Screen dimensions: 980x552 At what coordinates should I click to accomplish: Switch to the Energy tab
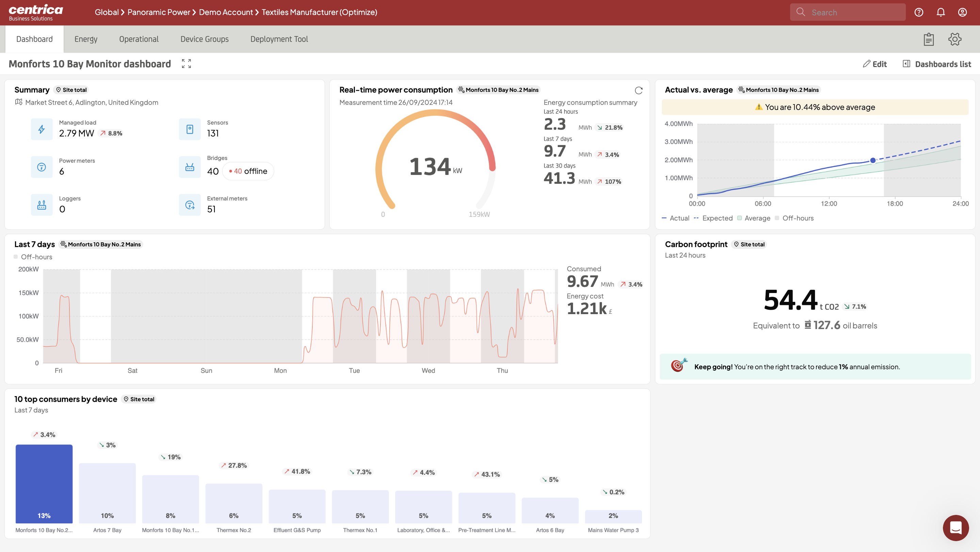click(86, 39)
